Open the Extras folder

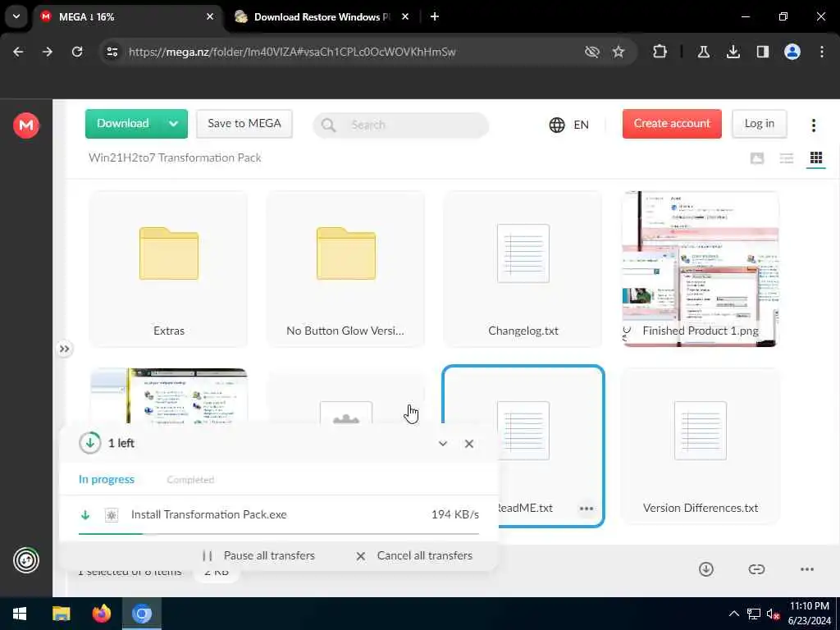click(169, 269)
